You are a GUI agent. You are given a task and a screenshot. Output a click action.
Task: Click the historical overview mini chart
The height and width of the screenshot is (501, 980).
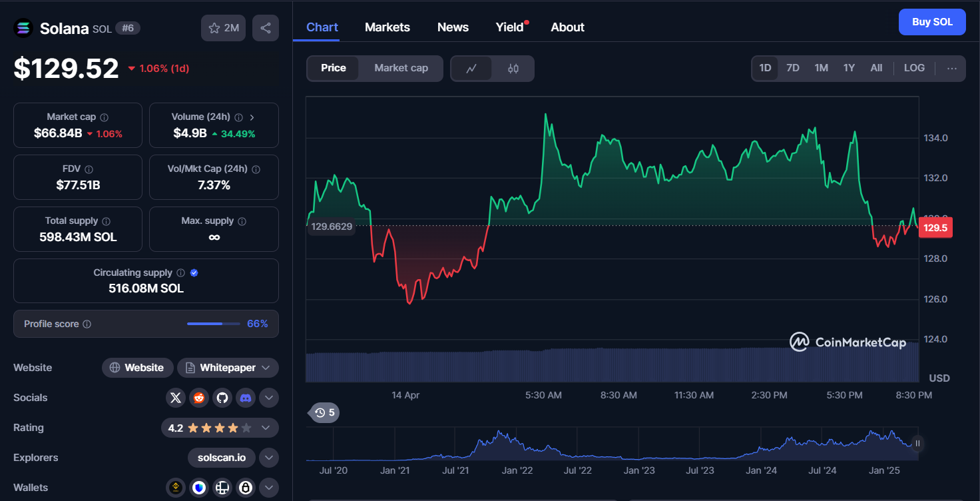[611, 444]
